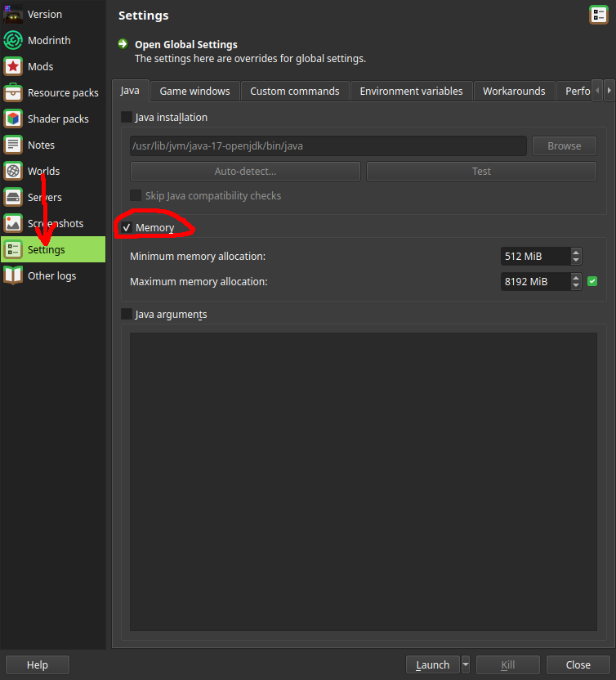Open the Shader packs cube icon
Screen dimensions: 616x680
coord(13,119)
